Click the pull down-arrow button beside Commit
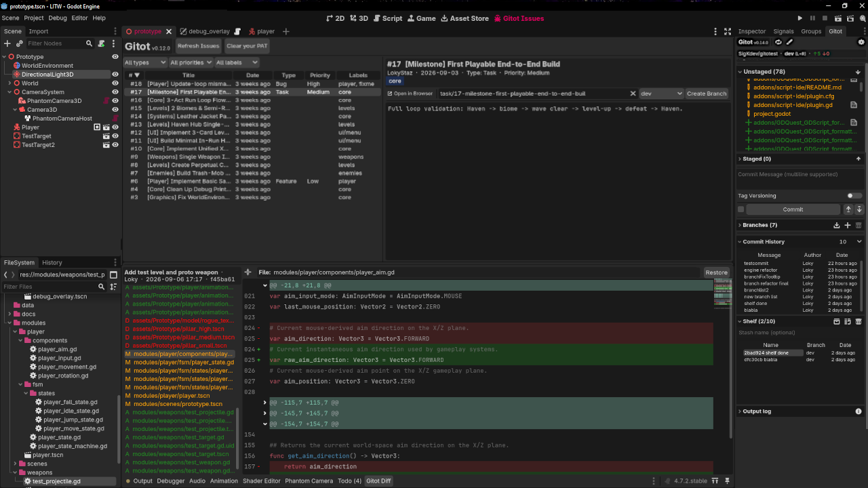868x488 pixels. (x=859, y=209)
